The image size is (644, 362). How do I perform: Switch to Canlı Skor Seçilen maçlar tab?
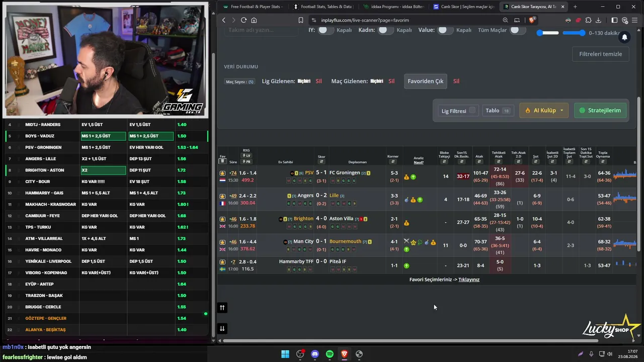click(x=463, y=7)
